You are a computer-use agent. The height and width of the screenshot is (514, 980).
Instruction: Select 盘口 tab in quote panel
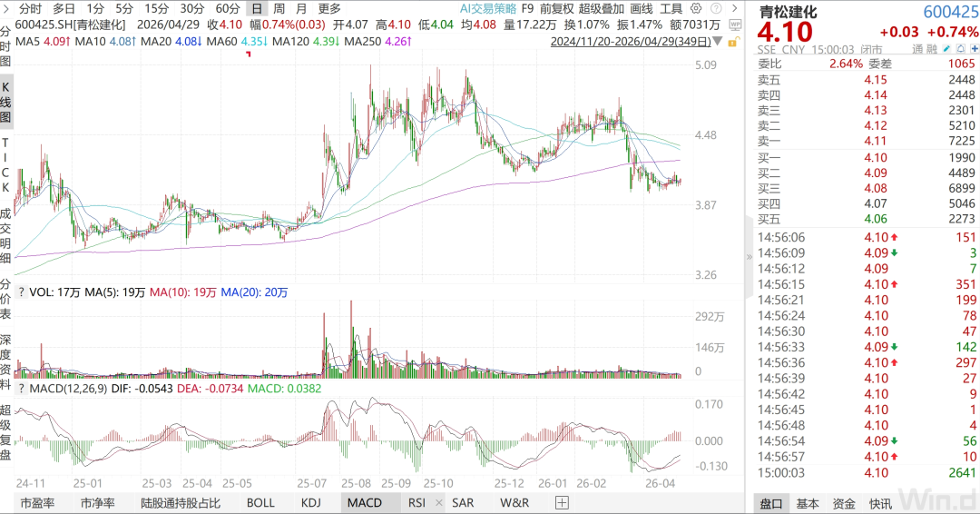click(x=771, y=503)
